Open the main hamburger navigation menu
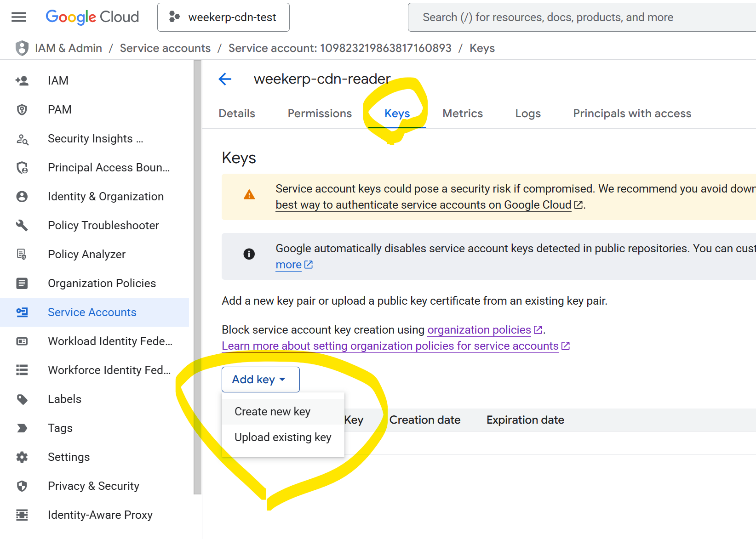The image size is (756, 539). [19, 17]
